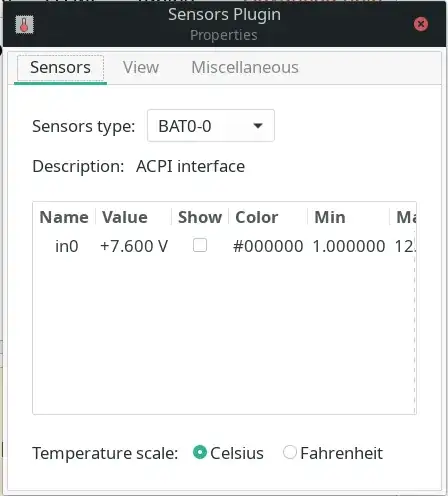Click the thermometer icon in title bar
This screenshot has width=448, height=496.
pos(24,25)
